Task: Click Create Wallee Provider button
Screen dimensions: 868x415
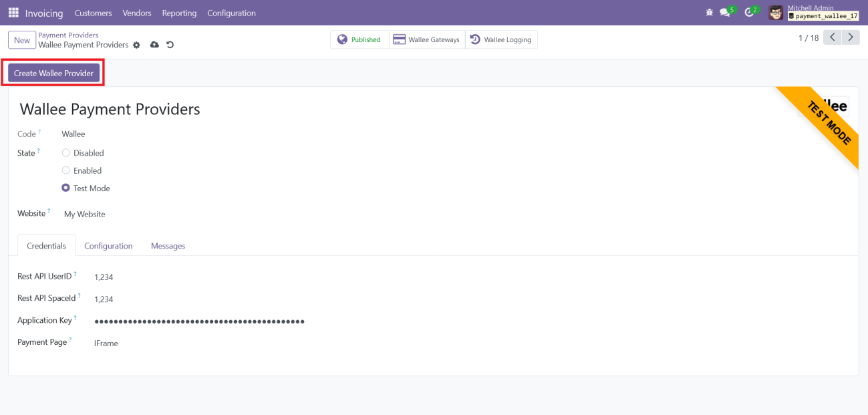Action: pyautogui.click(x=54, y=73)
